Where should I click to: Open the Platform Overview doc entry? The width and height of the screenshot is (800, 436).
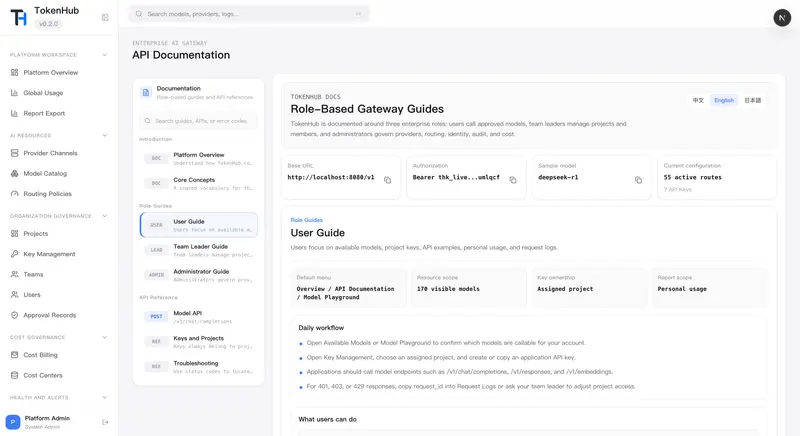(198, 159)
